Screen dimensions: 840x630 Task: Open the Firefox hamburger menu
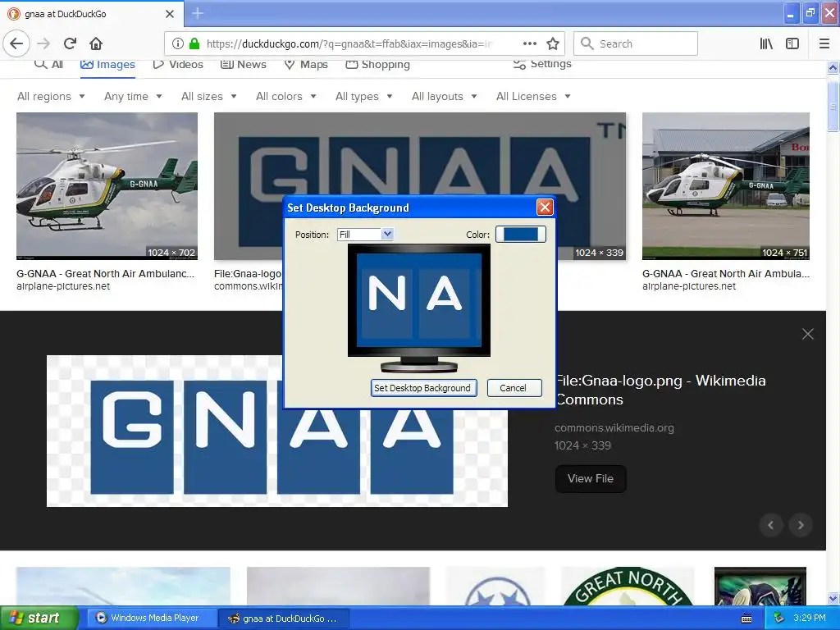[x=824, y=43]
